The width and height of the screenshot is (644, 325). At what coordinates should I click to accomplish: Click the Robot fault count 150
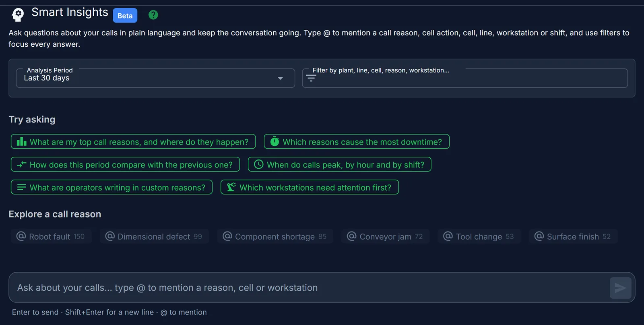pyautogui.click(x=79, y=237)
